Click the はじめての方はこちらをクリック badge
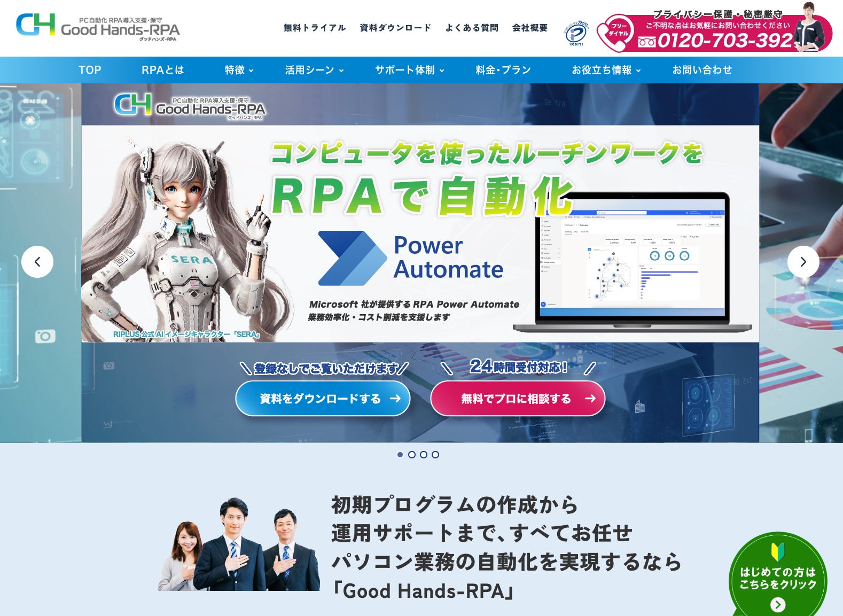843x616 pixels. point(778,575)
